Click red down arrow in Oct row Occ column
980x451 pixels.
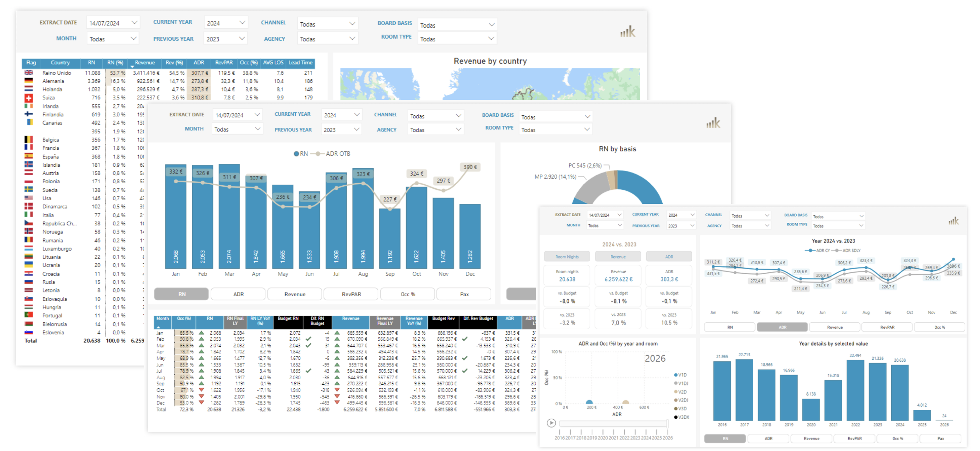pyautogui.click(x=201, y=390)
